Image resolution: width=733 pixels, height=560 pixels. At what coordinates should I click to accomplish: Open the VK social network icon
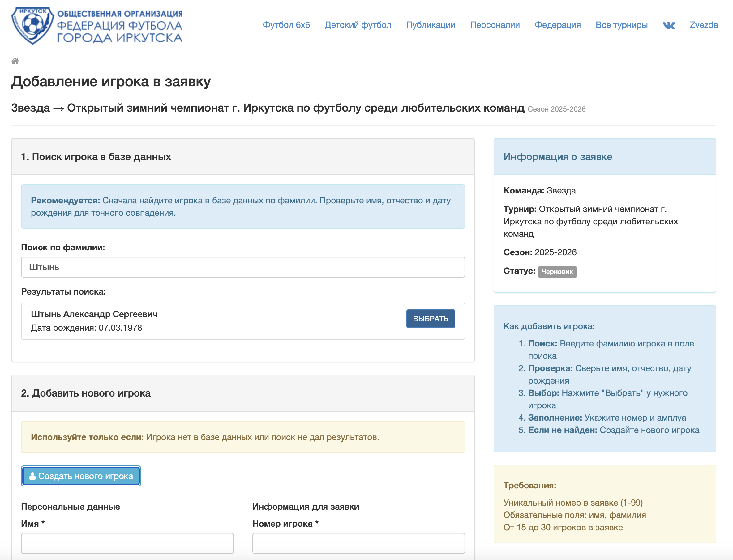pyautogui.click(x=668, y=25)
